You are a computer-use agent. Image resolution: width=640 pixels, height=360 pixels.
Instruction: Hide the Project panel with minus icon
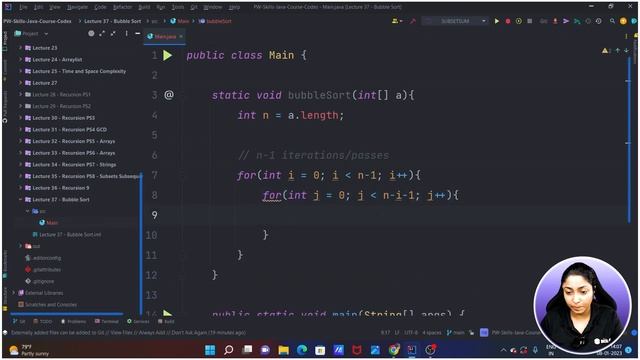tap(138, 33)
